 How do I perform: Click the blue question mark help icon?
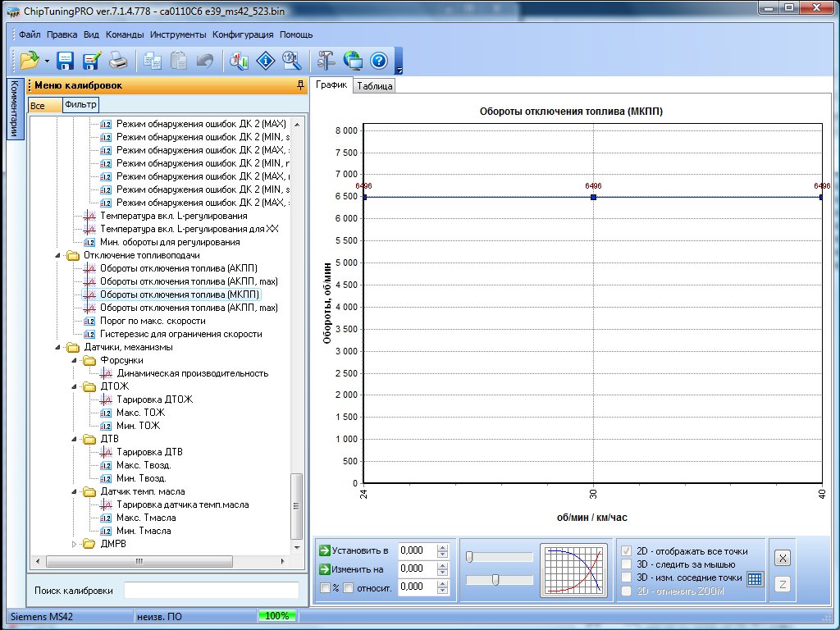tap(378, 60)
